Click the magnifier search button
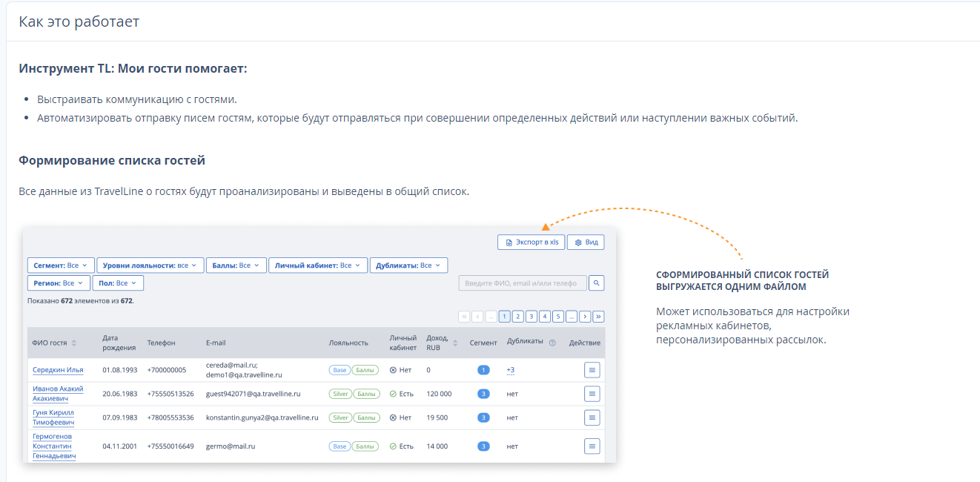 pyautogui.click(x=597, y=283)
